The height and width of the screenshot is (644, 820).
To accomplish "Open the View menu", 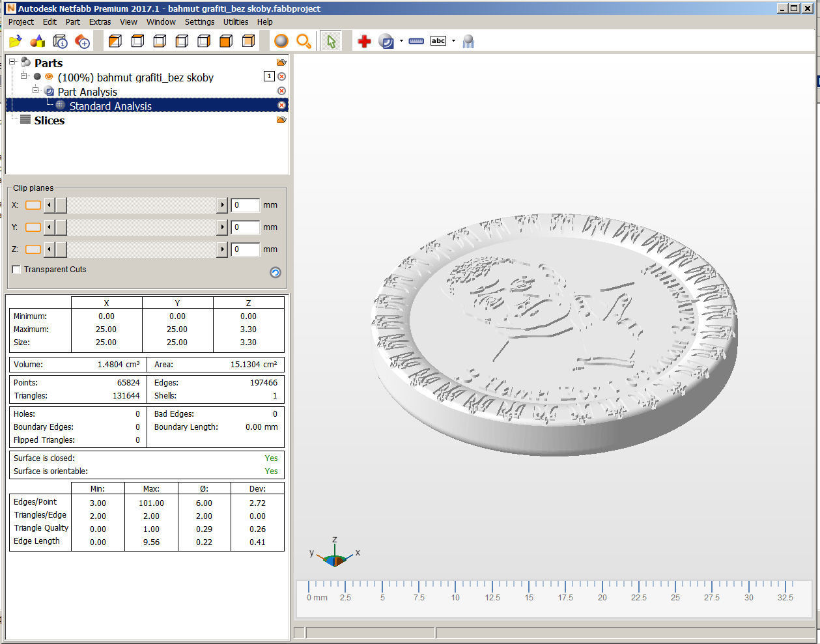I will pos(129,21).
